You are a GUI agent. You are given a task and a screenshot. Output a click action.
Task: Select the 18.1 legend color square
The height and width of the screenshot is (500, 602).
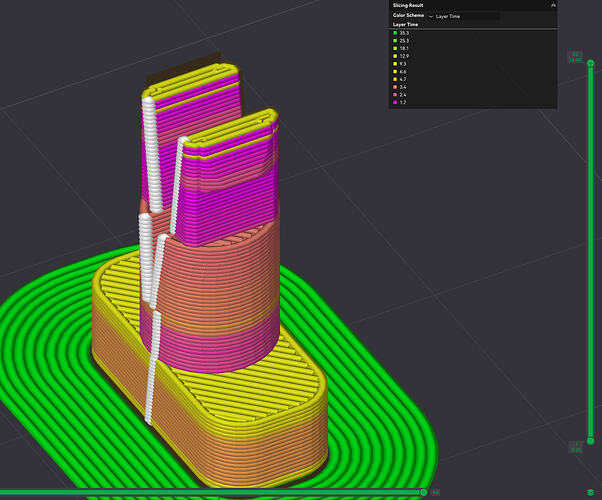[395, 48]
